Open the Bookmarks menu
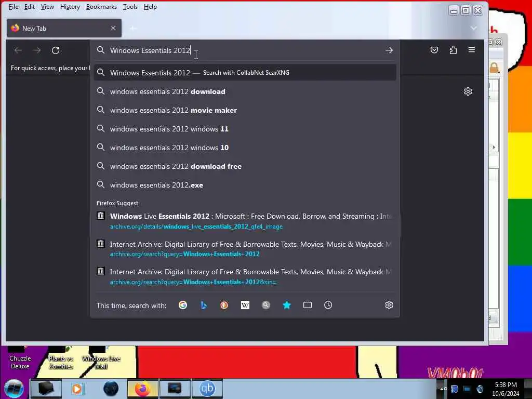532x399 pixels. point(101,7)
